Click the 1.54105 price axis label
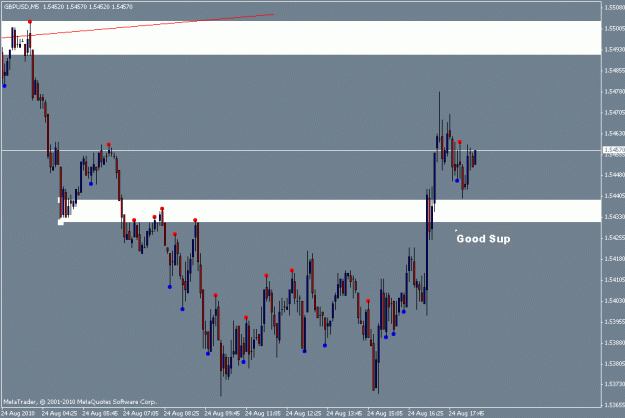Viewport: 625px width, 418px height. click(614, 280)
